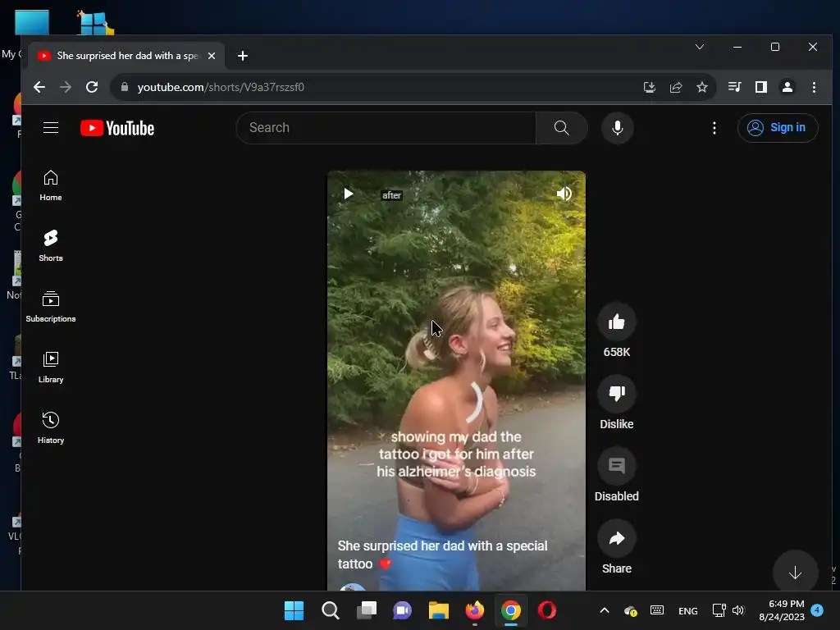Image resolution: width=840 pixels, height=630 pixels.
Task: Select the 'She surprised her dad' tab
Action: click(126, 56)
